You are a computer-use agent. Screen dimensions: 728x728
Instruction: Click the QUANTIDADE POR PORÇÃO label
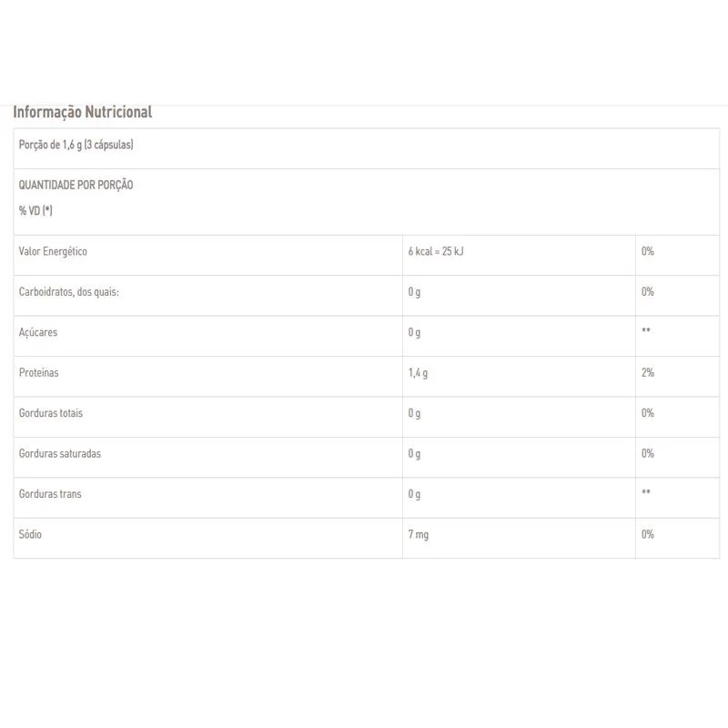76,185
